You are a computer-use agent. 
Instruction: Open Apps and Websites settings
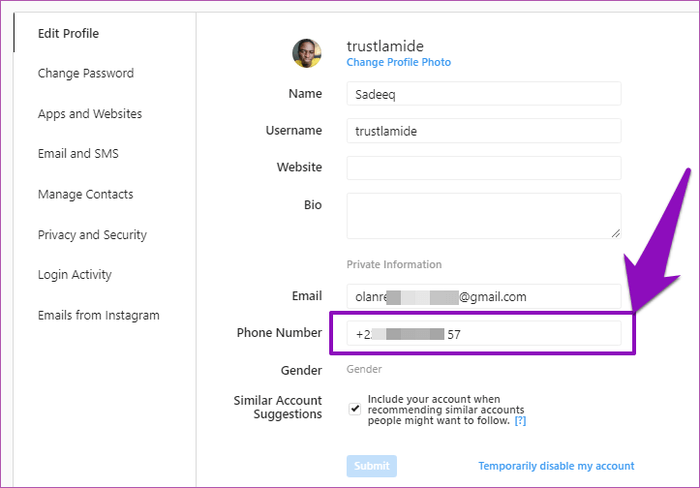tap(89, 114)
